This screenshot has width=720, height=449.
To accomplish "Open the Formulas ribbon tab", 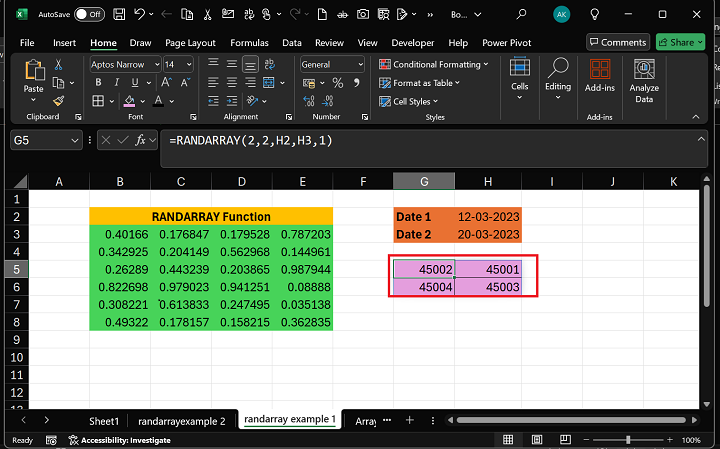I will click(x=249, y=43).
